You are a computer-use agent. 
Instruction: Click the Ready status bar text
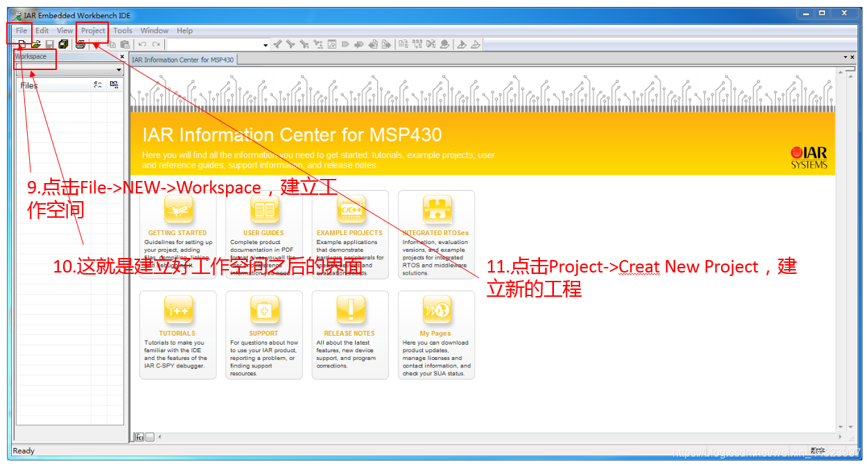[x=24, y=451]
